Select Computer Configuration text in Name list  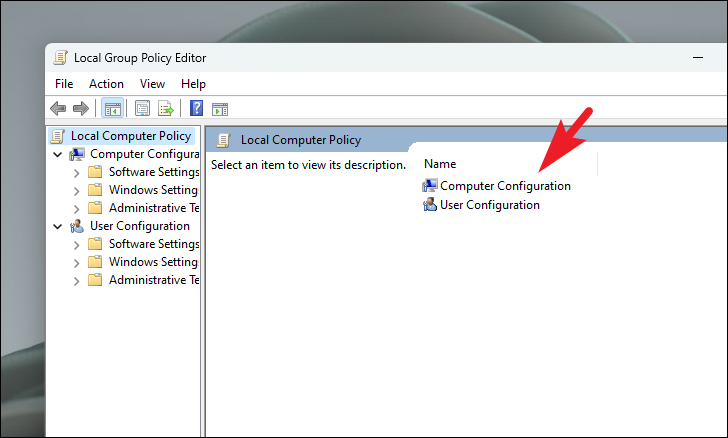coord(505,186)
